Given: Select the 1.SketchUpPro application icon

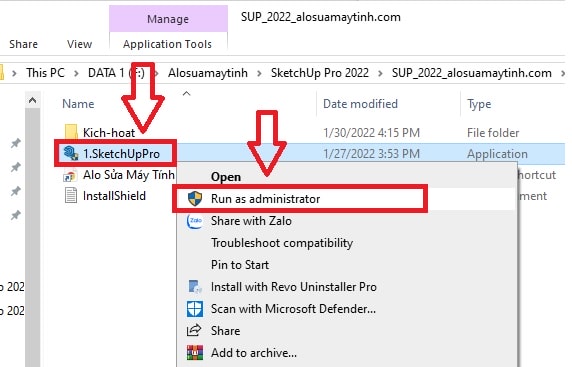Looking at the screenshot, I should point(71,154).
